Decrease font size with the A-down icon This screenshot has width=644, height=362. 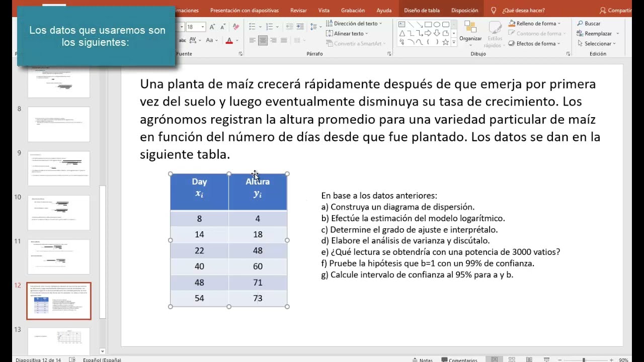(x=222, y=27)
